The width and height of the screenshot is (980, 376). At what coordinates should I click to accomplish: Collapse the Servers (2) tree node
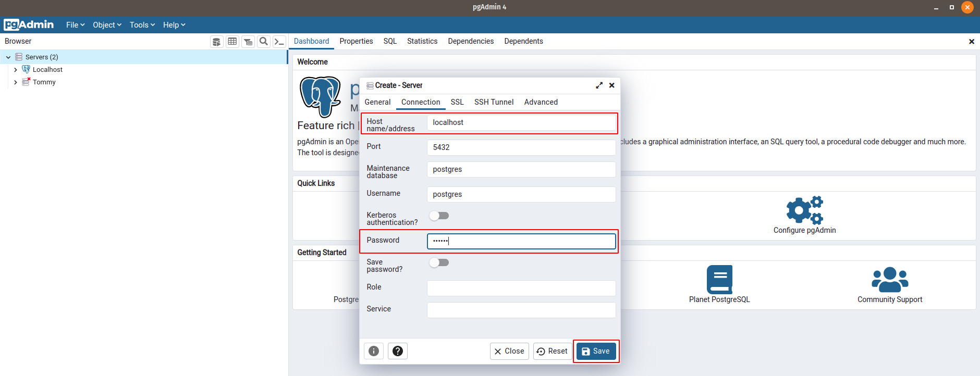[8, 57]
